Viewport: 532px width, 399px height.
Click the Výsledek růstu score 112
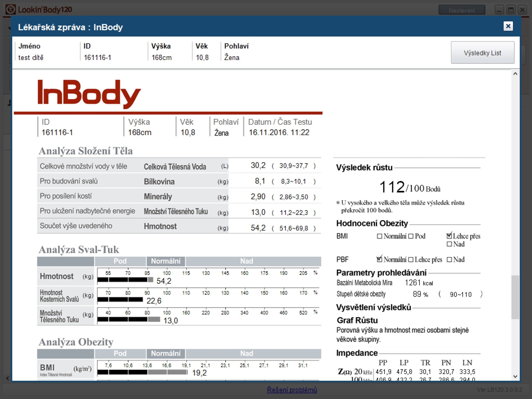tap(392, 187)
